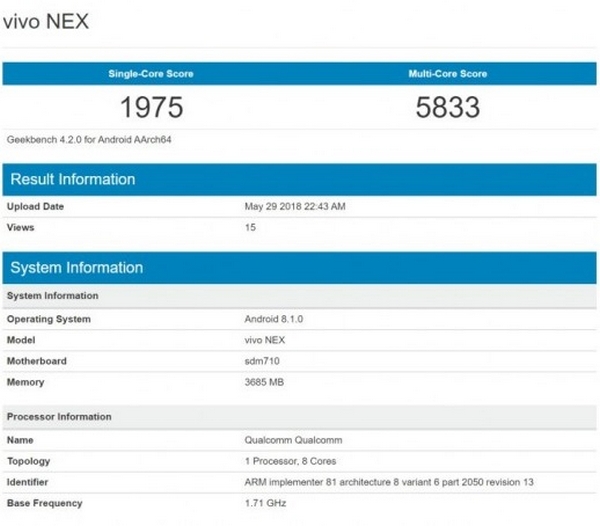Select the '1 Processor, 8 Cores' value
This screenshot has width=600, height=526.
pyautogui.click(x=290, y=461)
